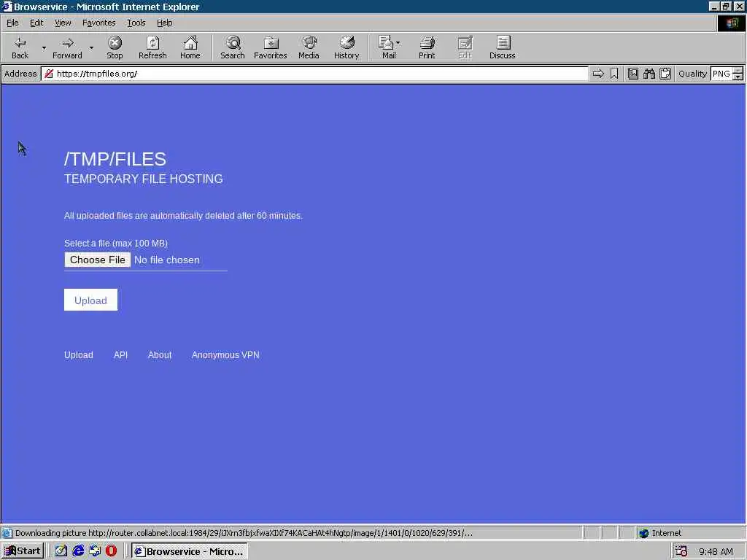The width and height of the screenshot is (747, 560).
Task: Open the Tools menu
Action: pyautogui.click(x=136, y=23)
